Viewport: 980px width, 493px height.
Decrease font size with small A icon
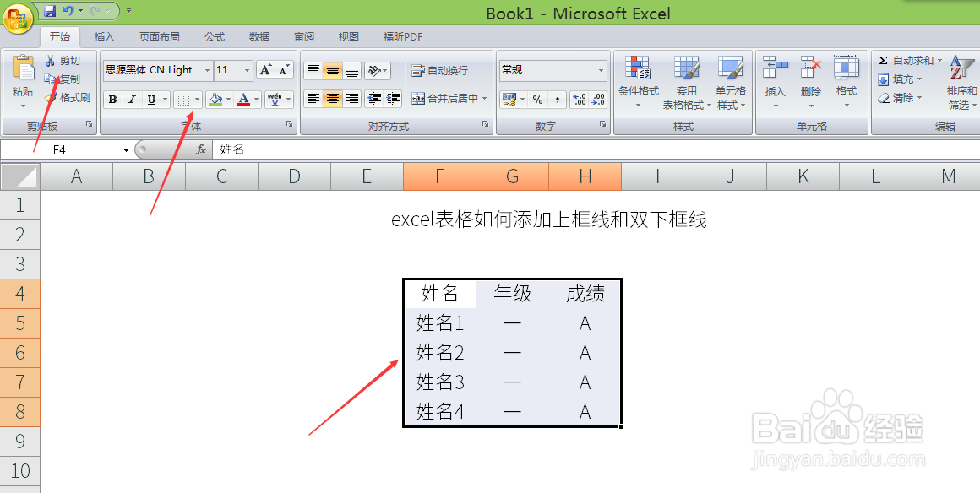pyautogui.click(x=284, y=70)
